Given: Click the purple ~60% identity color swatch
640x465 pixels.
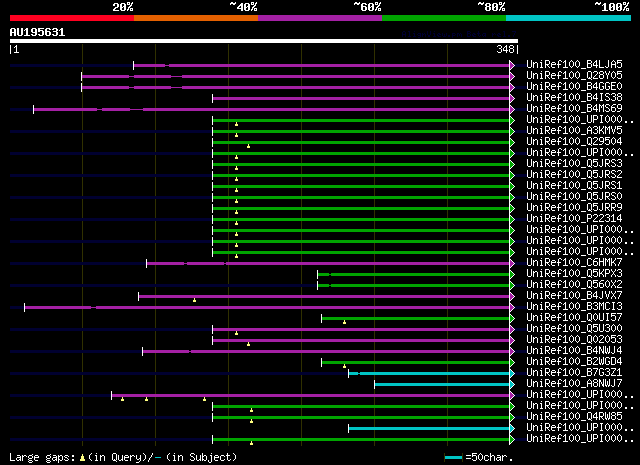Looking at the screenshot, I should (320, 18).
